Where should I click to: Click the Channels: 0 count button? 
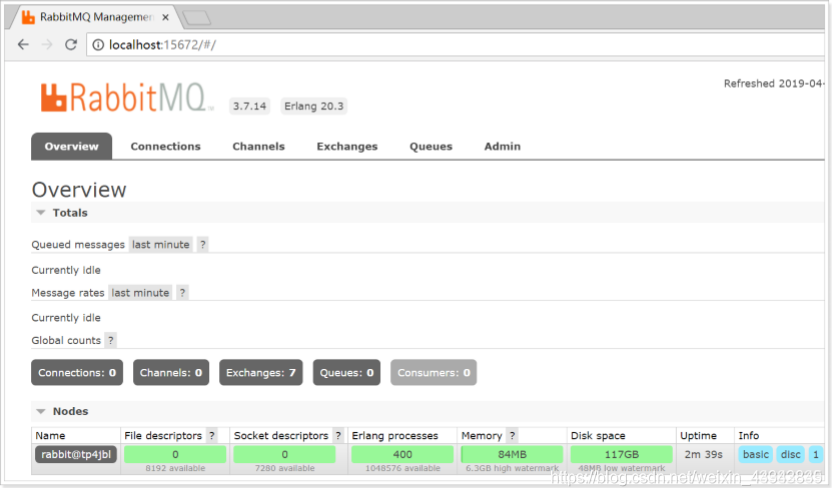(x=171, y=372)
